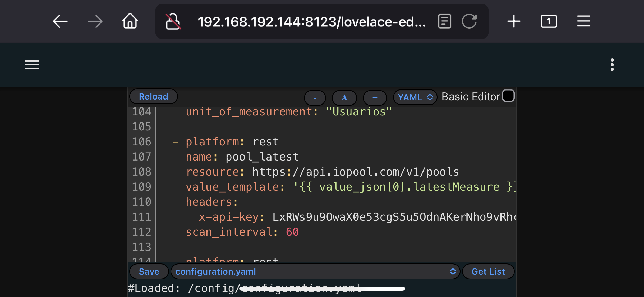The width and height of the screenshot is (644, 297).
Task: Open the three-dot overflow menu
Action: pos(612,65)
